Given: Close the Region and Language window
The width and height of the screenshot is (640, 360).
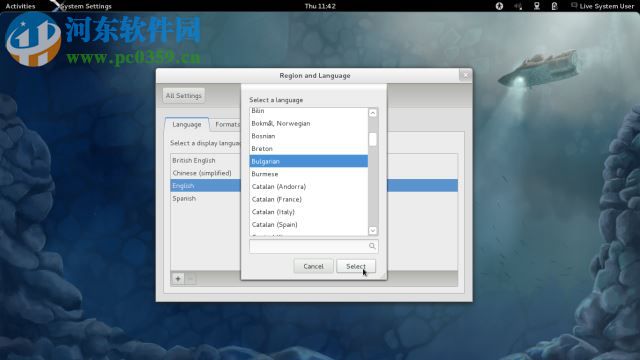Looking at the screenshot, I should (x=465, y=75).
